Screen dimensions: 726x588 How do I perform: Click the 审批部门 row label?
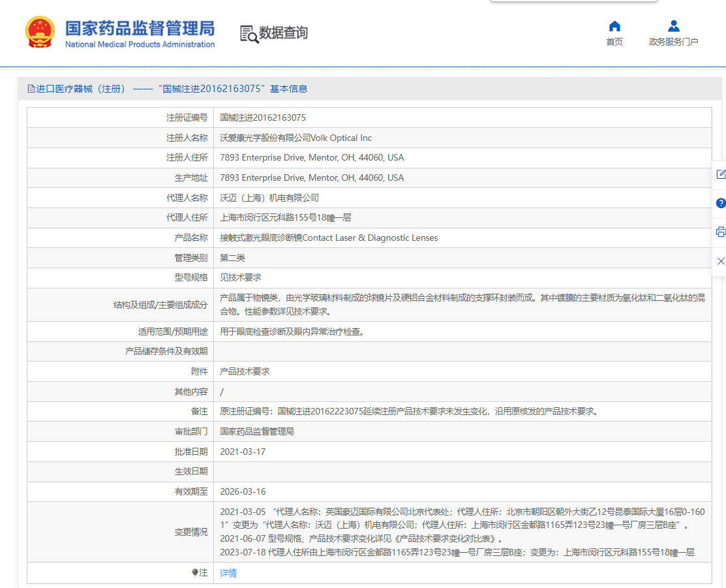(x=191, y=431)
